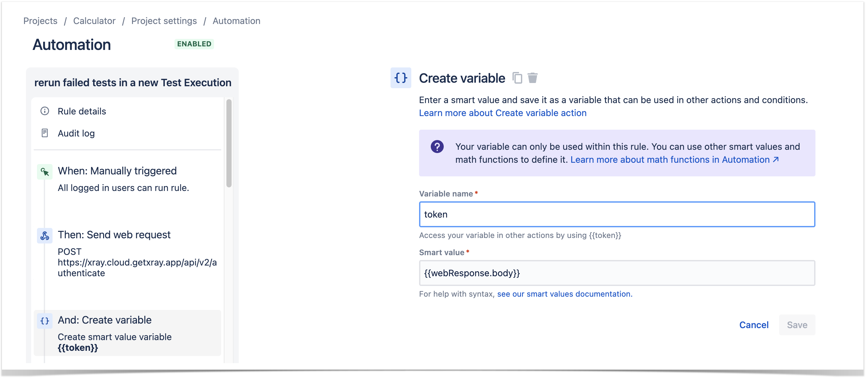This screenshot has width=868, height=379.
Task: Open the smart values documentation link
Action: pos(565,294)
